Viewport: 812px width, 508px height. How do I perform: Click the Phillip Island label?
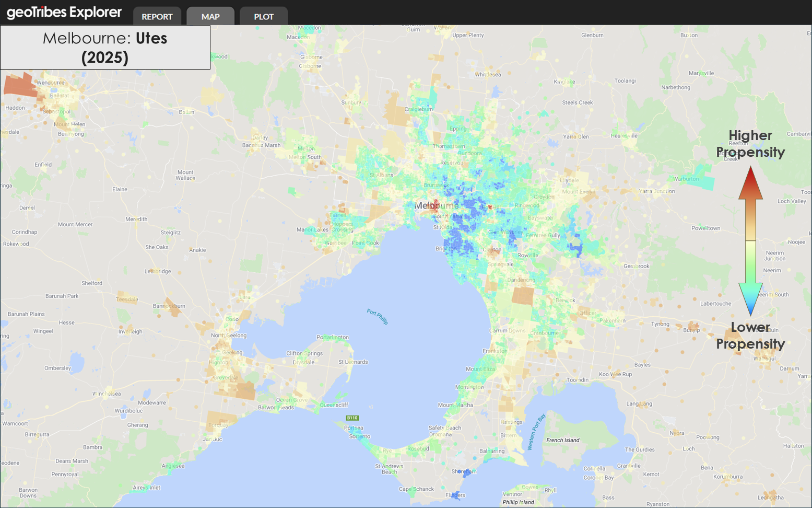(518, 502)
